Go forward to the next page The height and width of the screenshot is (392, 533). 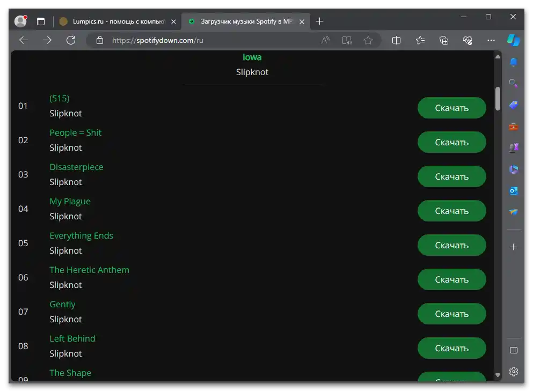pyautogui.click(x=47, y=40)
